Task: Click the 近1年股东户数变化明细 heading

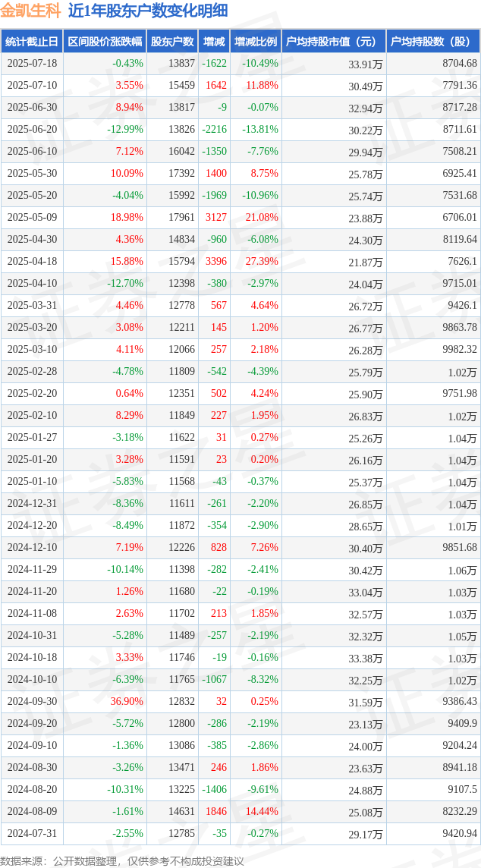Action: pos(147,11)
